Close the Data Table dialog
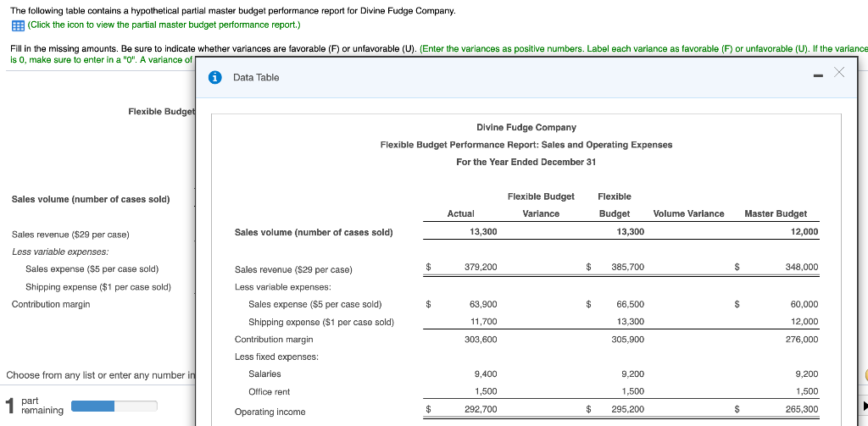The image size is (868, 426). pos(839,73)
